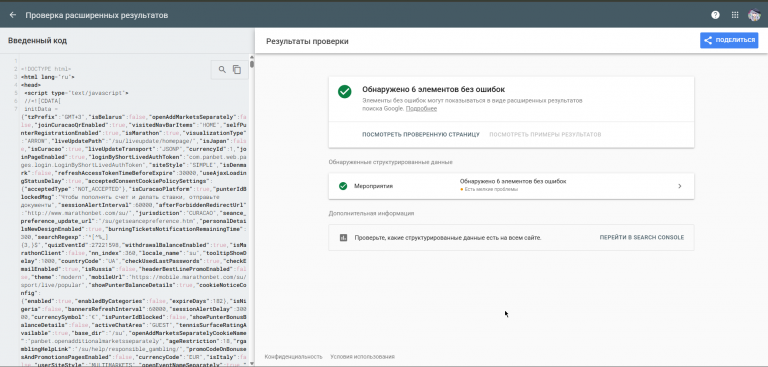This screenshot has height=367, width=768.
Task: Click the Мероприятия green check icon
Action: (343, 186)
